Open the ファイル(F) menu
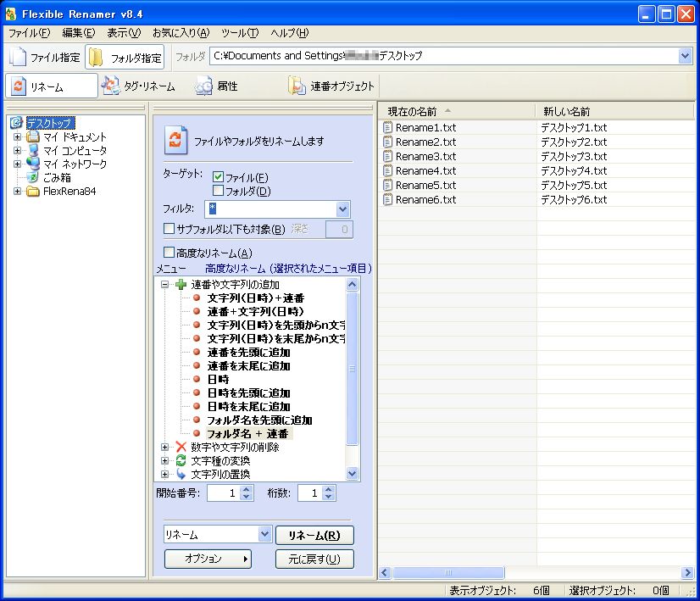The image size is (700, 601). tap(30, 33)
